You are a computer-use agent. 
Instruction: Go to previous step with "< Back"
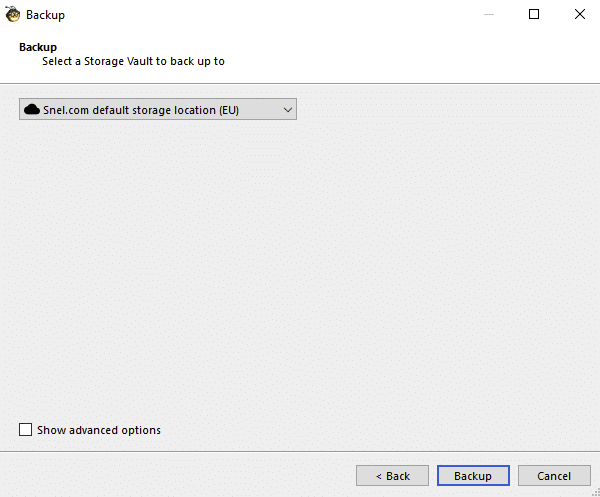[x=392, y=476]
